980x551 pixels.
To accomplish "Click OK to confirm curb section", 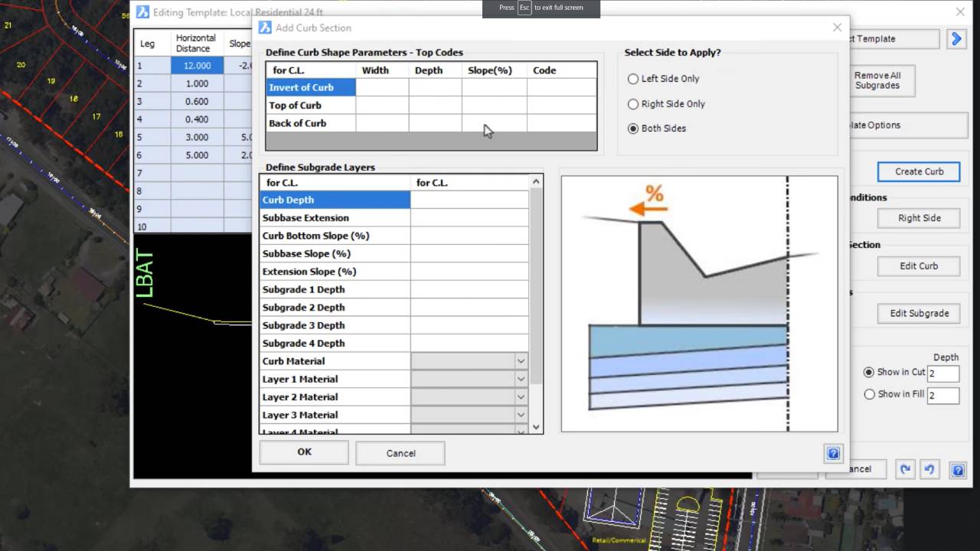I will click(x=304, y=452).
